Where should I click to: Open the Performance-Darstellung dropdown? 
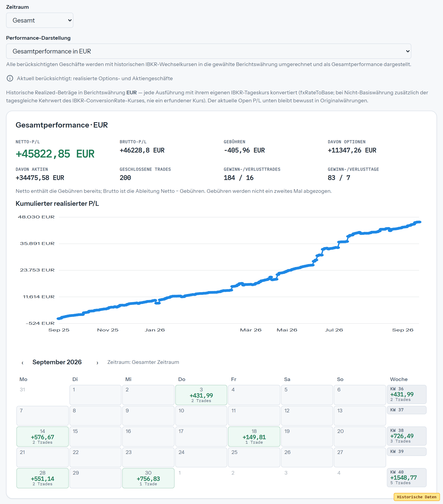[x=209, y=51]
